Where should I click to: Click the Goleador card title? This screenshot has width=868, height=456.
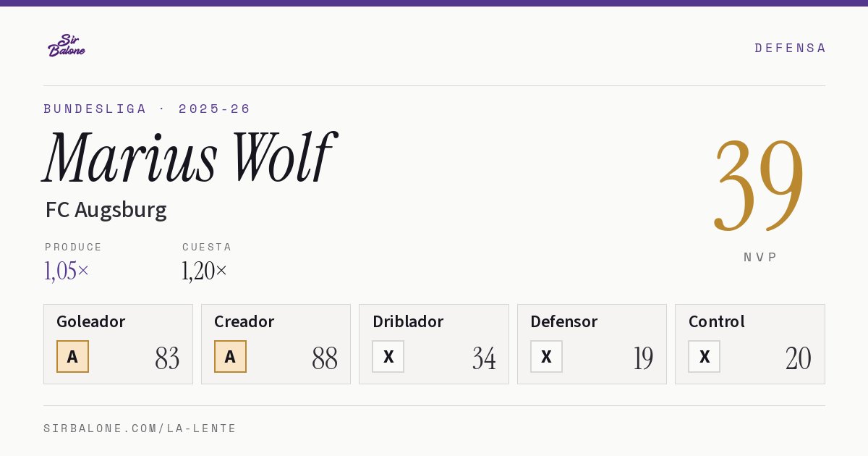pyautogui.click(x=91, y=321)
